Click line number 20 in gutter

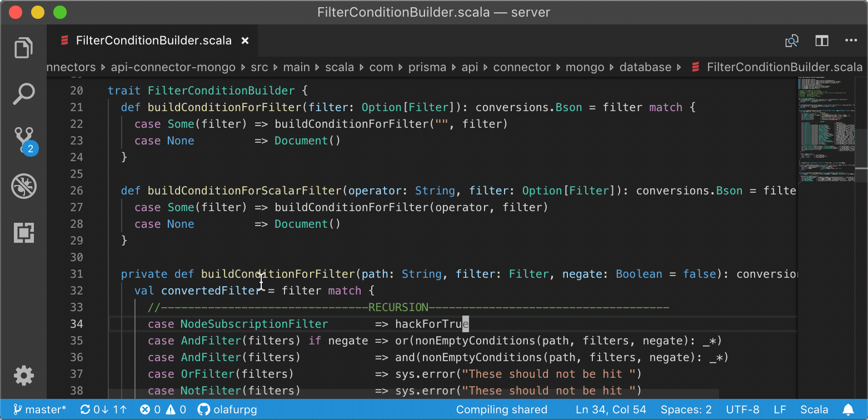pyautogui.click(x=76, y=91)
